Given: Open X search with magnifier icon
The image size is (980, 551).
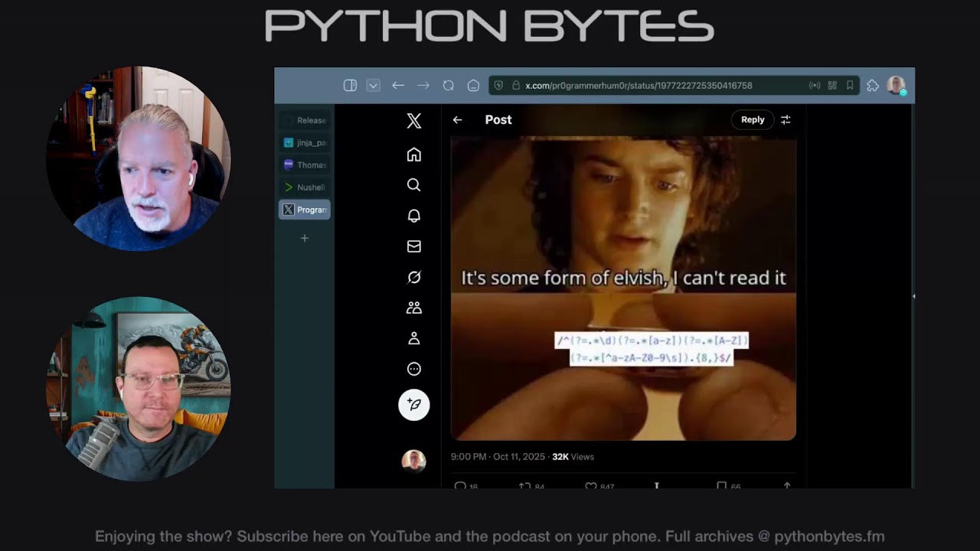Looking at the screenshot, I should (413, 185).
